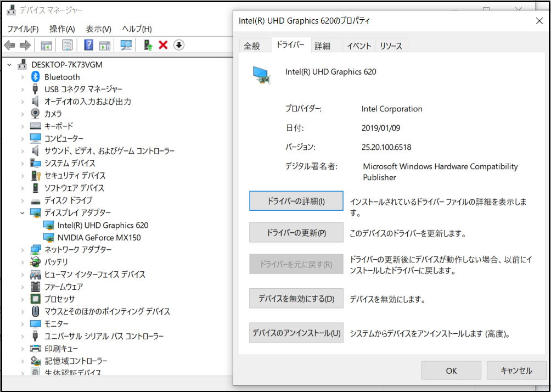Expand the システム デバイス category

pyautogui.click(x=23, y=164)
